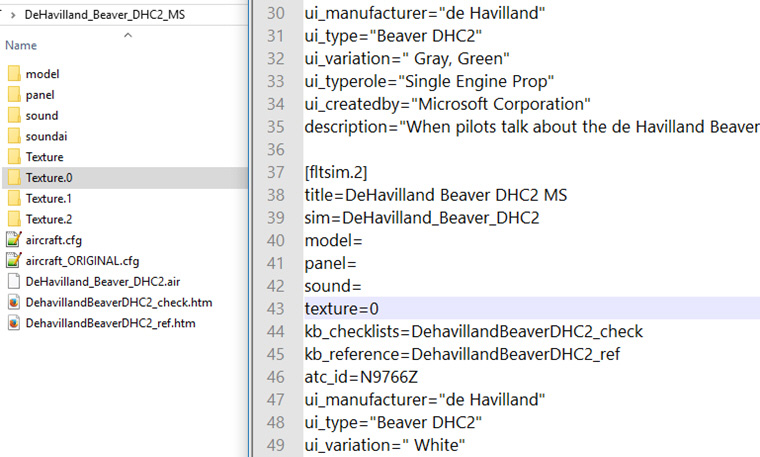This screenshot has height=457, width=760.
Task: Select the Texture.2 folder
Action: point(49,219)
